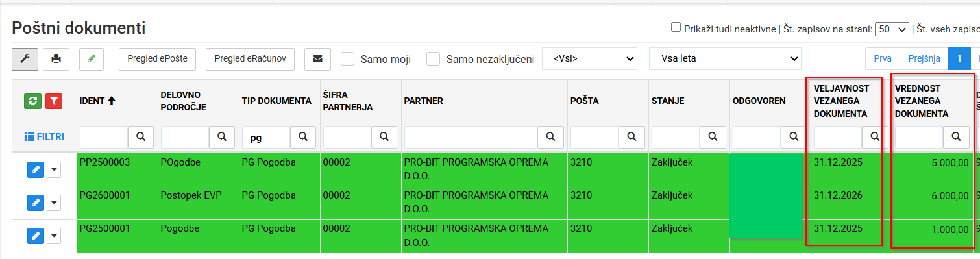The image size is (980, 259).
Task: Go to Prva page
Action: point(883,59)
